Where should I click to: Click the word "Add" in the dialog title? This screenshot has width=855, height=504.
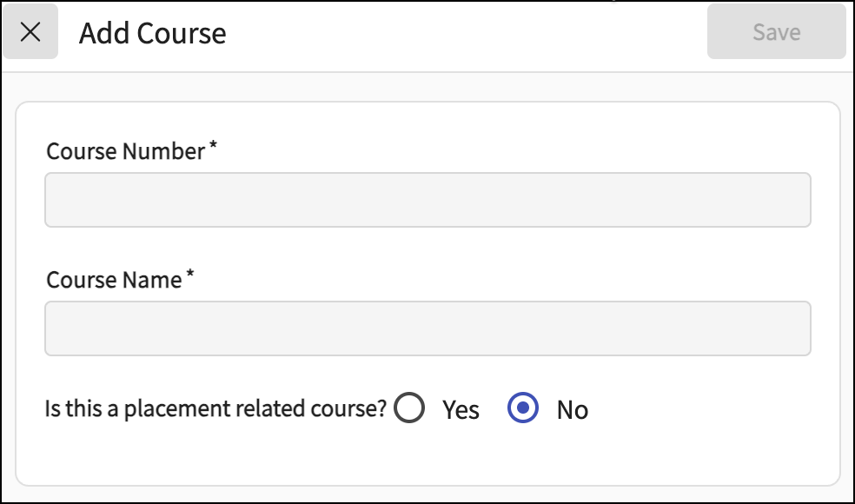coord(98,33)
